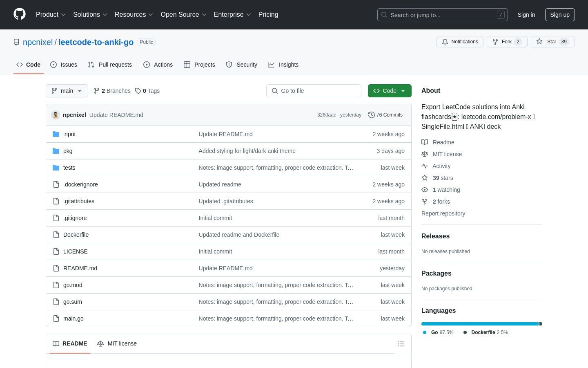Switch to the Actions tab
This screenshot has width=588, height=368.
click(158, 65)
